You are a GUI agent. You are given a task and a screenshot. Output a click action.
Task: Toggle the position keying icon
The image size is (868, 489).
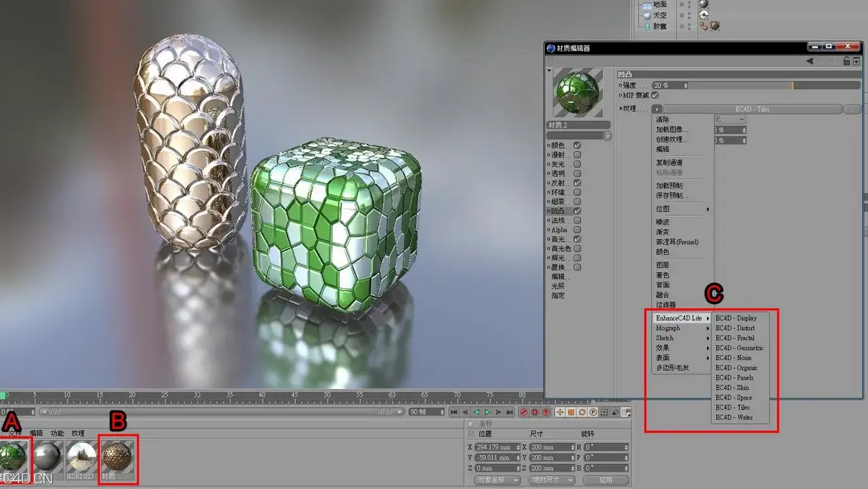pyautogui.click(x=559, y=412)
